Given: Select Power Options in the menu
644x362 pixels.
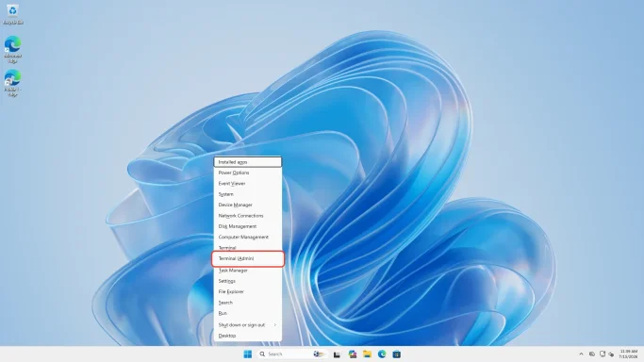Looking at the screenshot, I should tap(248, 173).
